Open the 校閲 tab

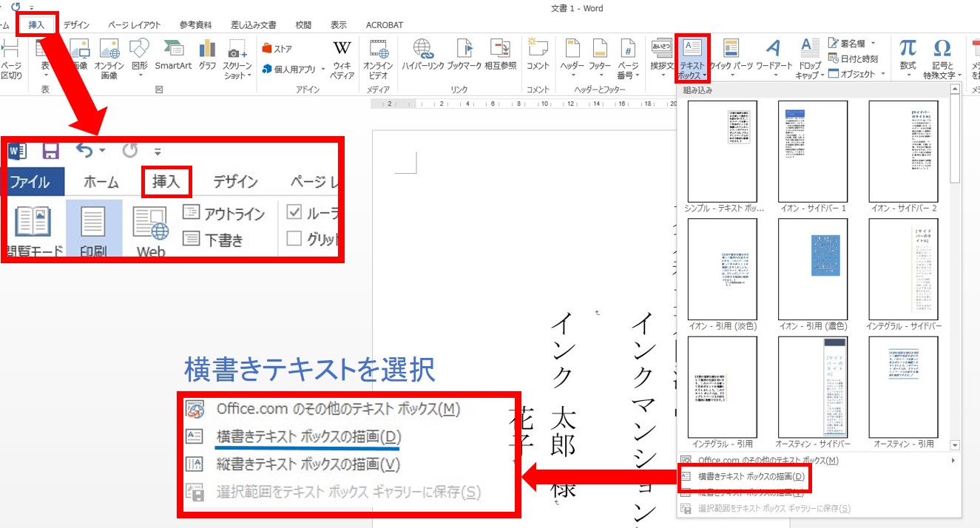click(303, 24)
